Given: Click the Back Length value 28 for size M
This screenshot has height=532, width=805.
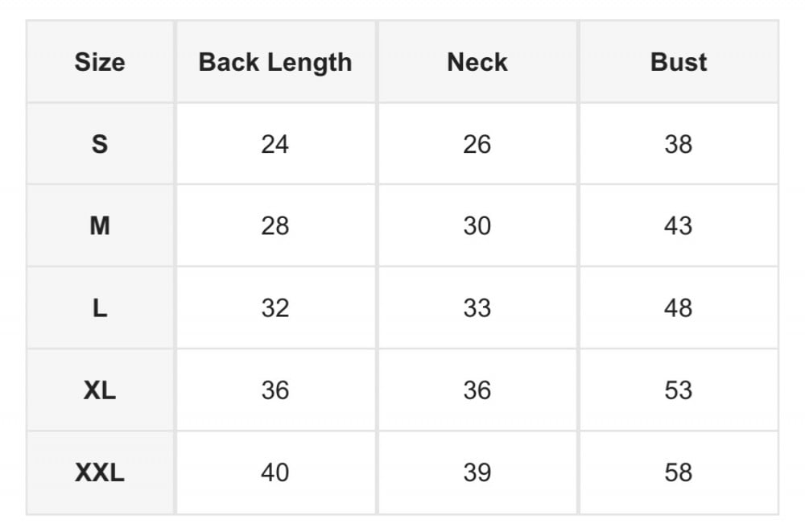Looking at the screenshot, I should pyautogui.click(x=275, y=226).
